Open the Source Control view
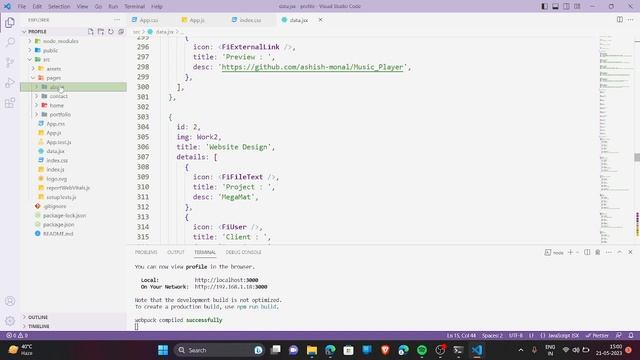640x360 pixels. (10, 62)
